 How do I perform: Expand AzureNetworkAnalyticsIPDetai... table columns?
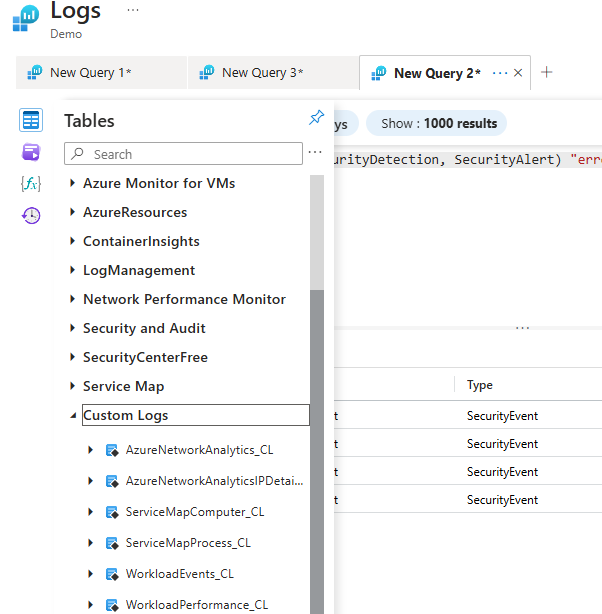[x=90, y=481]
